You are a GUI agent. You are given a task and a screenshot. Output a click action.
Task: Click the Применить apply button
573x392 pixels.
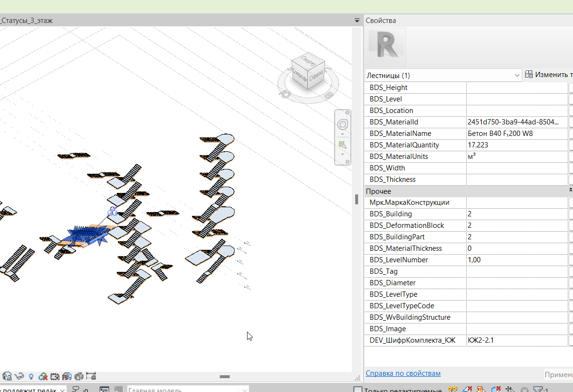point(559,374)
